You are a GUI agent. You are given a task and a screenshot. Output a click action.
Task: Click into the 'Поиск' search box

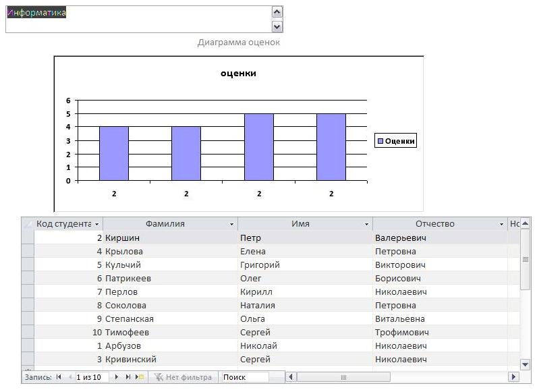click(x=245, y=377)
